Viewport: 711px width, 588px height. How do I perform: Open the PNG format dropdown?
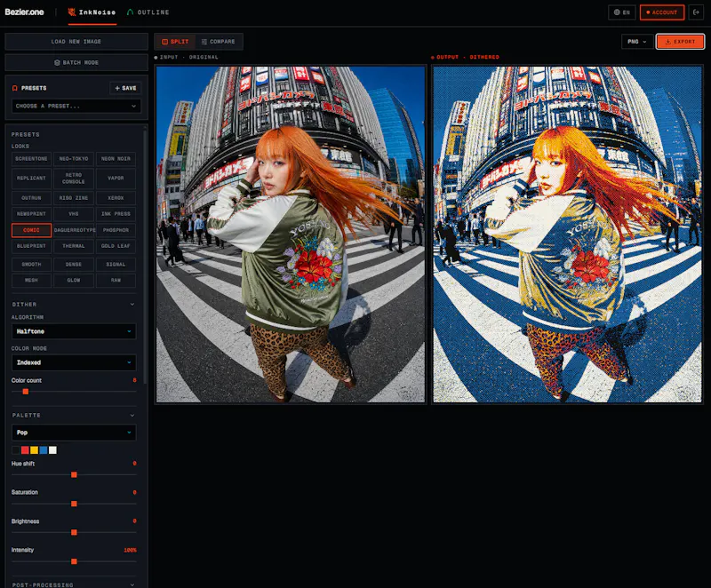pyautogui.click(x=637, y=41)
